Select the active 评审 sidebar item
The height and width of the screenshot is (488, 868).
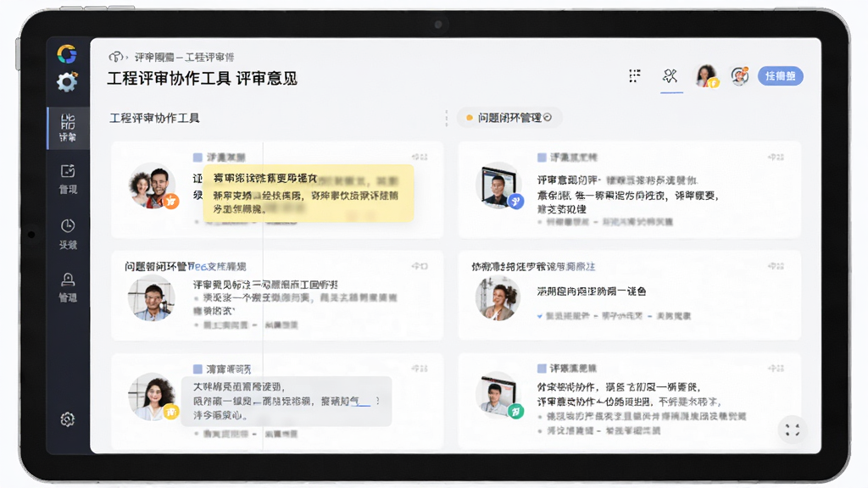[x=68, y=128]
